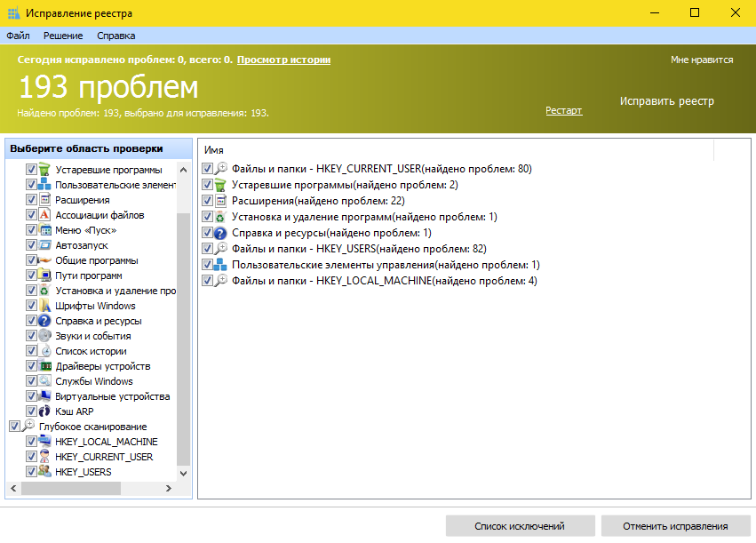Click the Виртуальные устройства icon
This screenshot has height=543, width=756.
coord(44,395)
